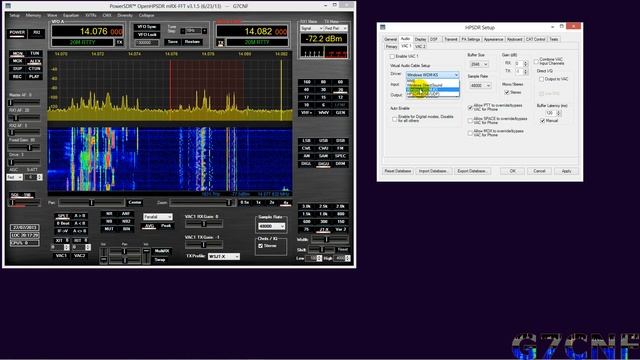Enable the VAC 1 checkbox
This screenshot has width=640, height=360.
[x=392, y=56]
